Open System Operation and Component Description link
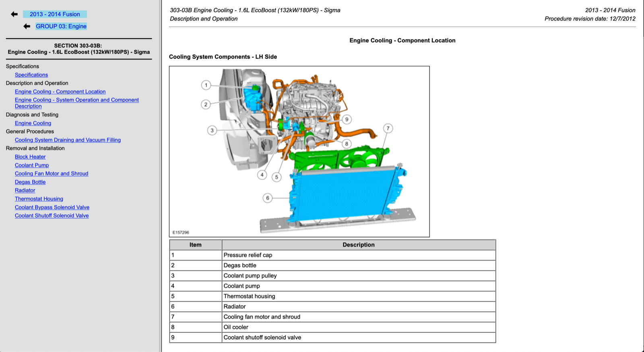644x352 pixels. pos(76,100)
